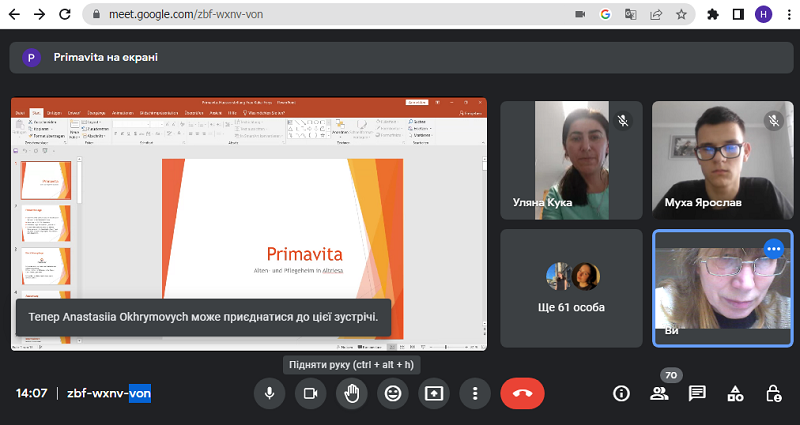Click the Уляна Кука video tile

[x=571, y=160]
